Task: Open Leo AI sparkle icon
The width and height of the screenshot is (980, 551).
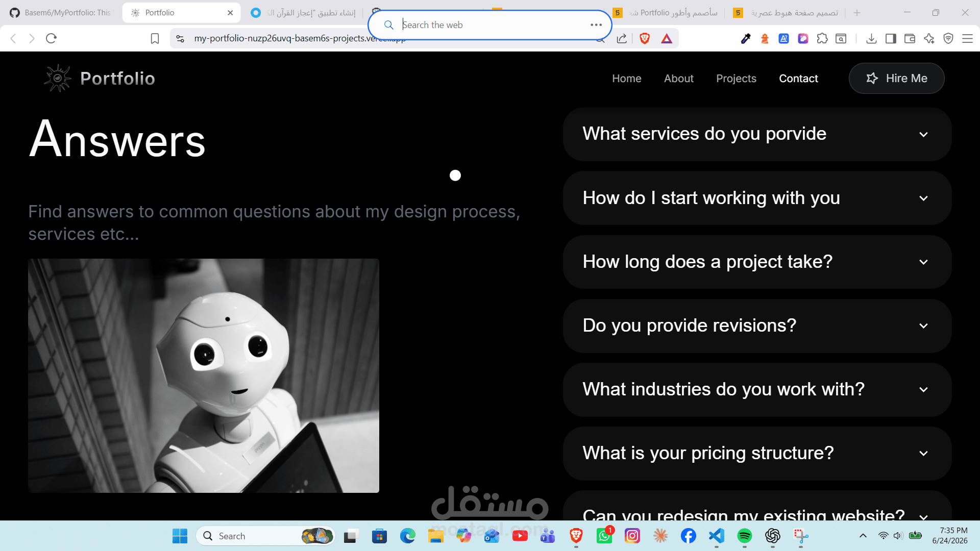Action: pyautogui.click(x=929, y=38)
